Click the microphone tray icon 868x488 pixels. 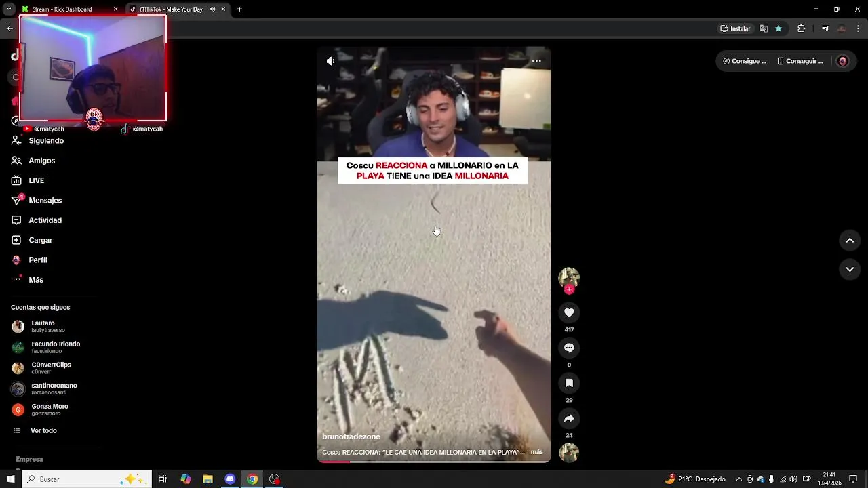click(x=772, y=479)
